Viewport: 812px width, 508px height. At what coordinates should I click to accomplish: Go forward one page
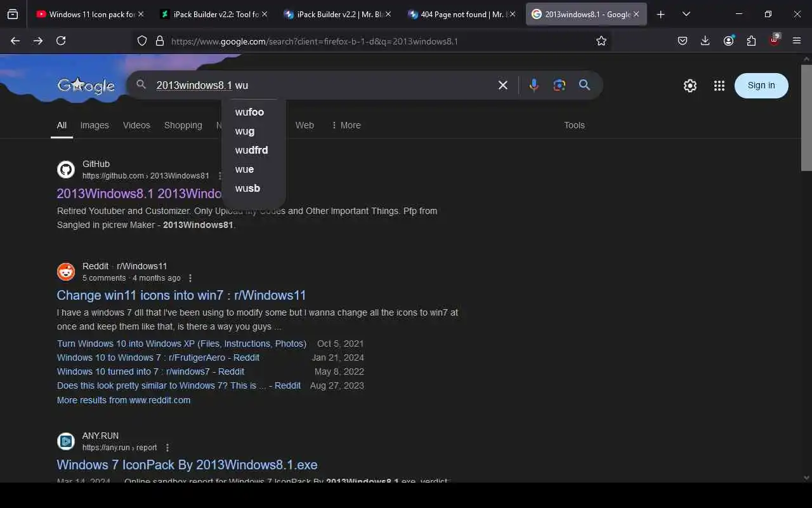38,41
